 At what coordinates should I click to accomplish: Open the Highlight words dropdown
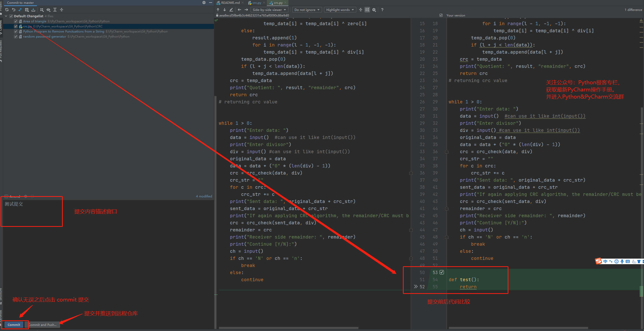pos(340,10)
